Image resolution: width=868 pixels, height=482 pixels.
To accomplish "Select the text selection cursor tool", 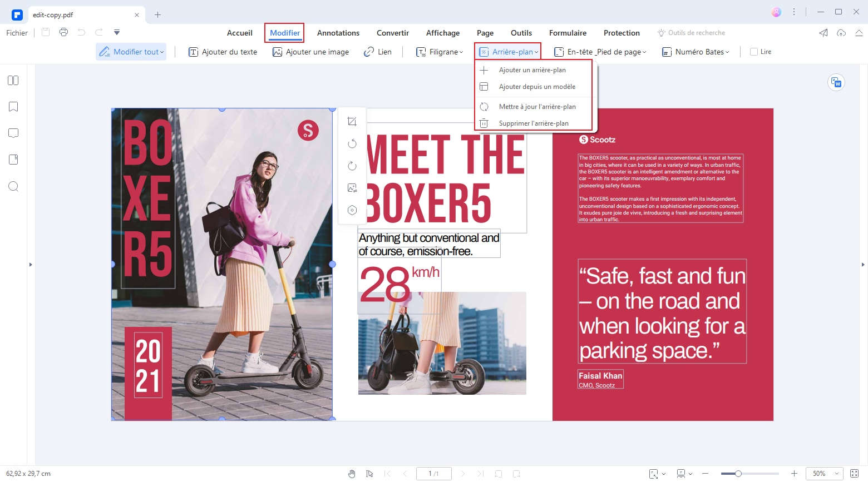I will [x=369, y=474].
